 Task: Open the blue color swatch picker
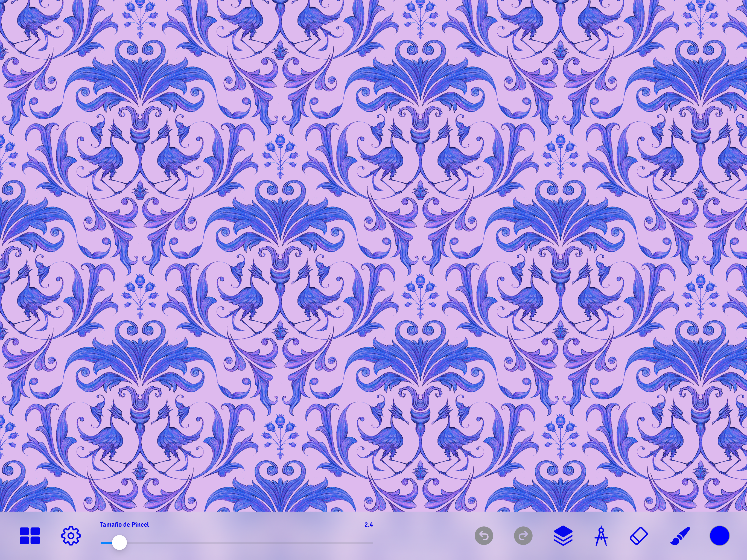(x=720, y=536)
